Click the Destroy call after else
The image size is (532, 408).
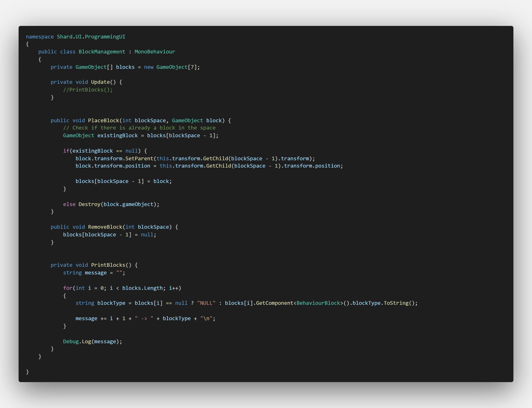click(x=89, y=204)
